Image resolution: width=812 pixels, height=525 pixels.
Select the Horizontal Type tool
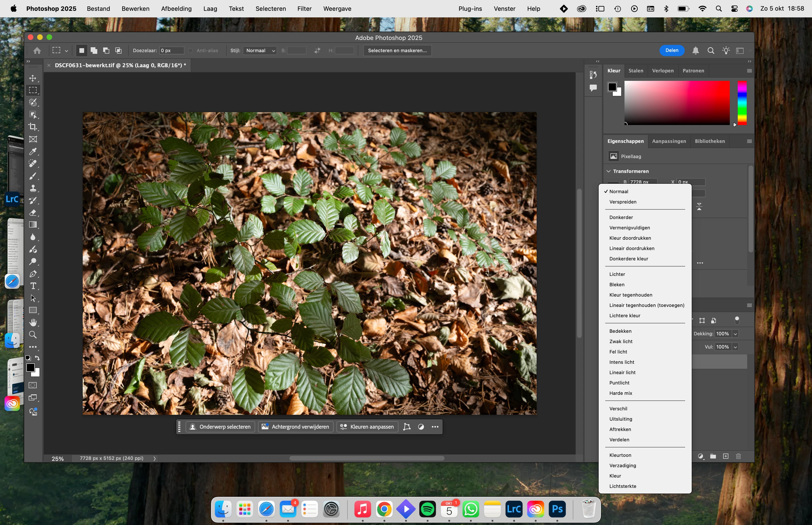[x=33, y=286]
